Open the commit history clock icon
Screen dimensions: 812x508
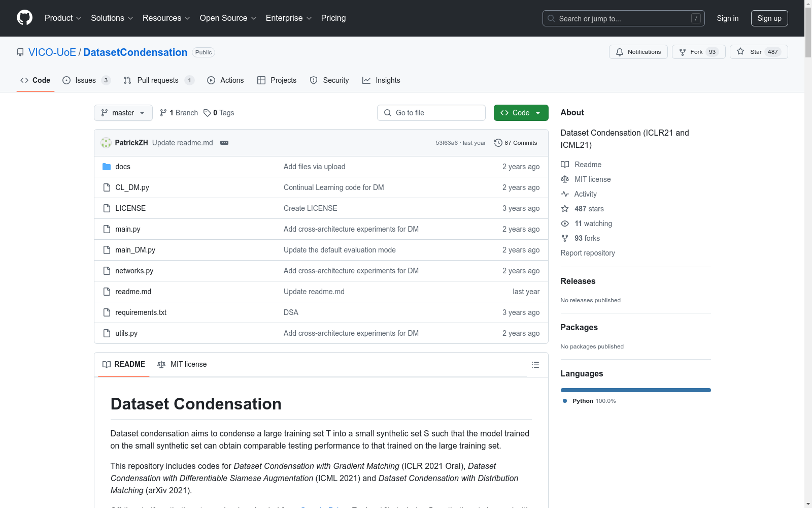click(x=498, y=143)
